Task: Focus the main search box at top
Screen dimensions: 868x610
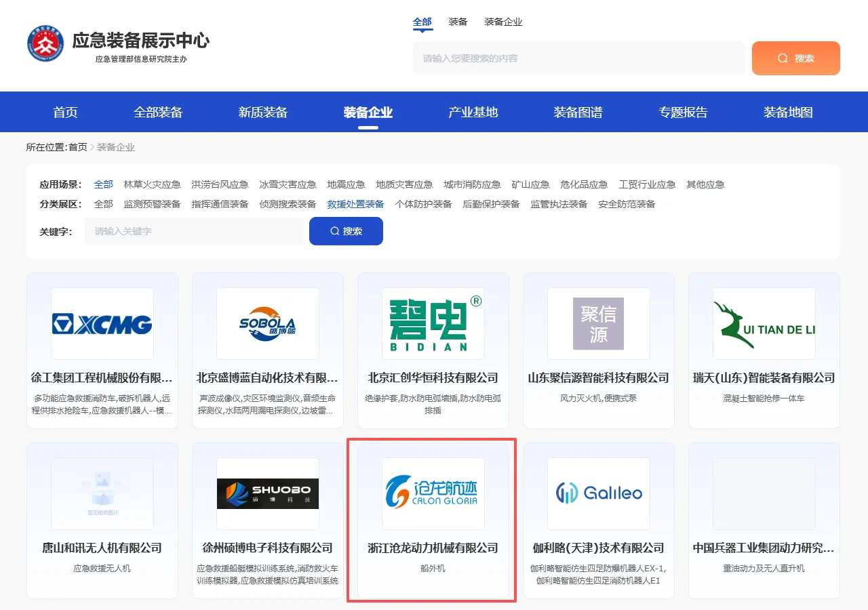Action: click(x=579, y=58)
